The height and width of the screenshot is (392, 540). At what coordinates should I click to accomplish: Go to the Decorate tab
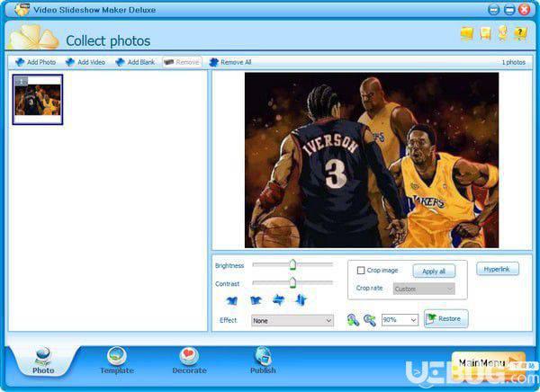click(x=189, y=361)
